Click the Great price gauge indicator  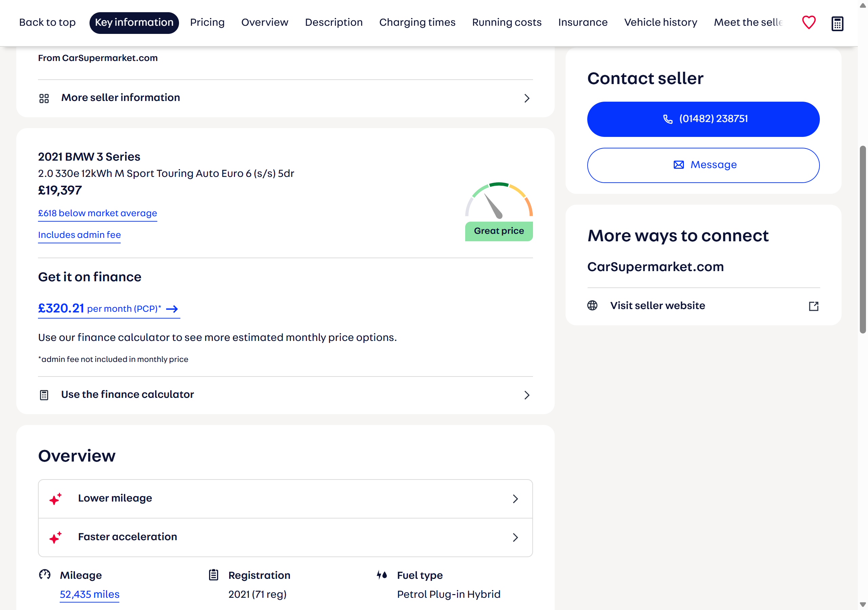499,212
